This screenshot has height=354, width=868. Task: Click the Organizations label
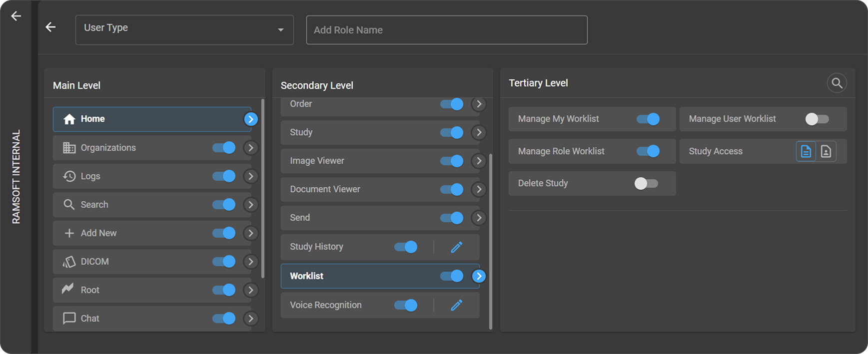(108, 148)
